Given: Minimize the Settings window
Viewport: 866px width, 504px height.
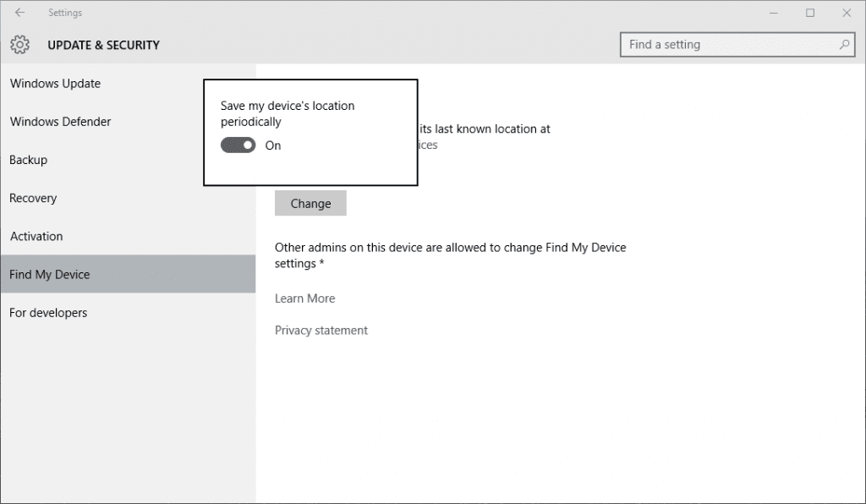Looking at the screenshot, I should coord(773,13).
